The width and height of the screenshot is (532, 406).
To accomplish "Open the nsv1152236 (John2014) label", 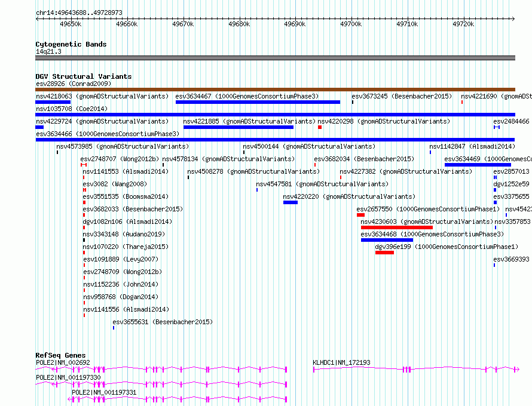I will [121, 284].
